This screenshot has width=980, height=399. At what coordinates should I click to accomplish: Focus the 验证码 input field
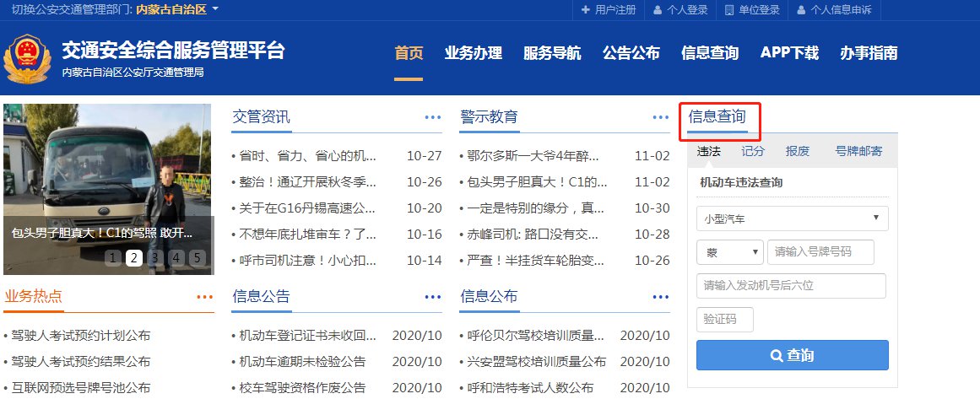(x=724, y=320)
